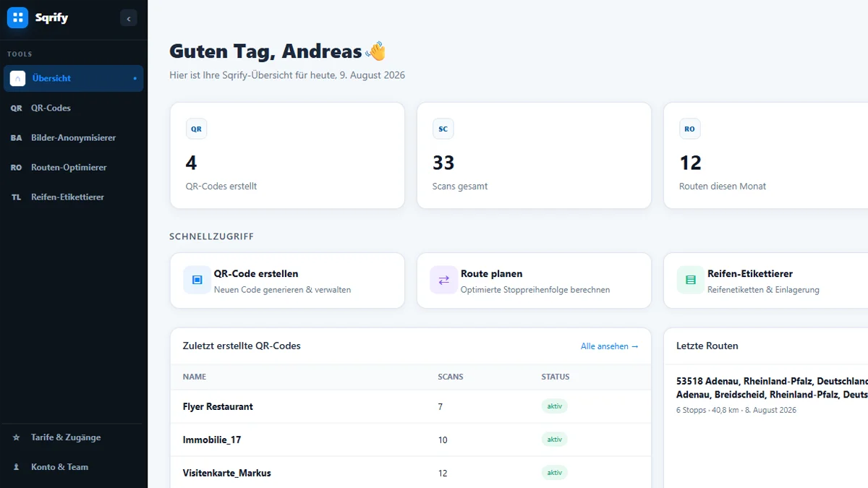Open Konto & Team
Image resolution: width=868 pixels, height=488 pixels.
73,467
